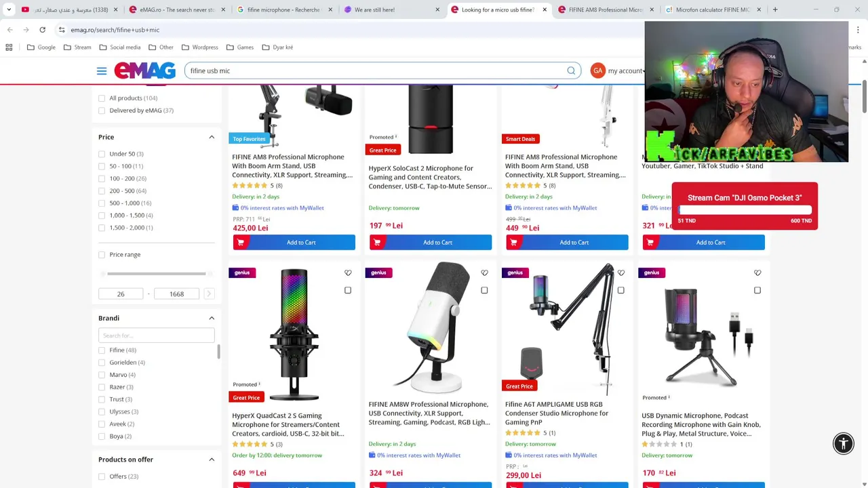Click the browser address bar URL
This screenshot has width=868, height=488.
[115, 30]
